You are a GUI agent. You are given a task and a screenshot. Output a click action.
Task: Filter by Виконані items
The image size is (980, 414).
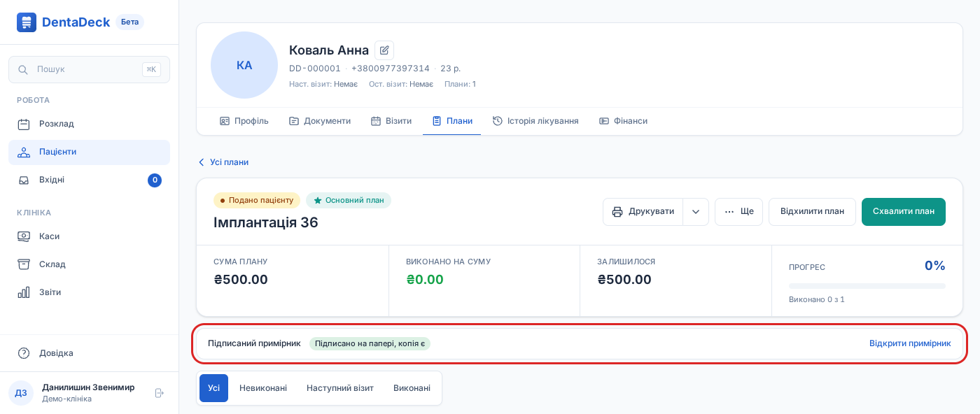(x=412, y=388)
